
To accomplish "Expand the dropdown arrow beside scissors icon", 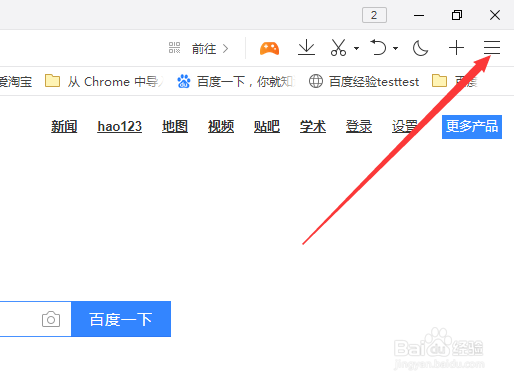I will (x=356, y=49).
